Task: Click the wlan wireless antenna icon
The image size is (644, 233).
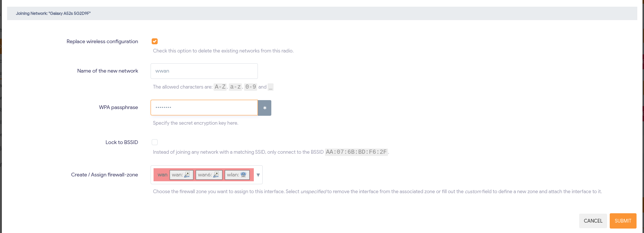Action: pos(243,175)
